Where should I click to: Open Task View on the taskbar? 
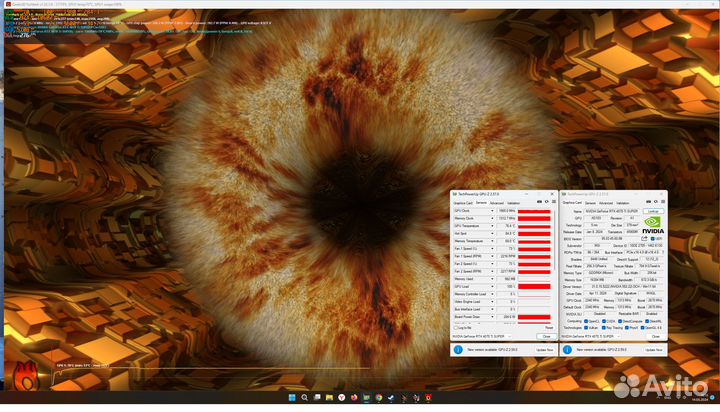pyautogui.click(x=316, y=397)
